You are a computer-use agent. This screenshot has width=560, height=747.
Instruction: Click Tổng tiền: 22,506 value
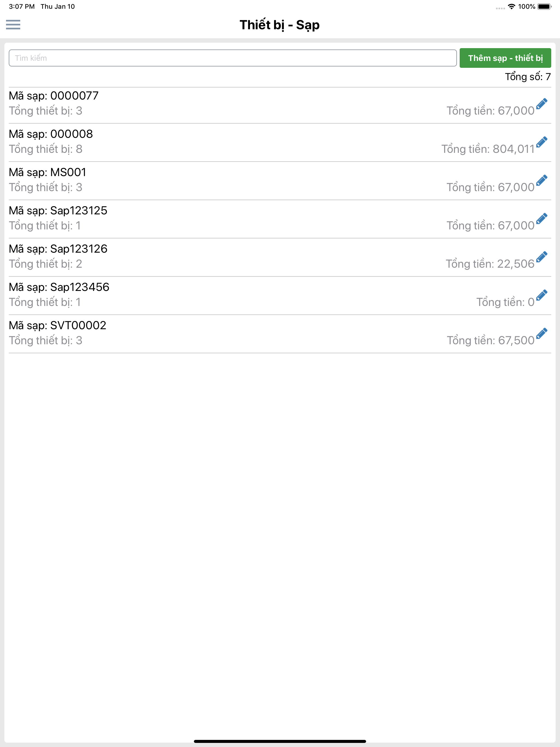[x=490, y=264]
